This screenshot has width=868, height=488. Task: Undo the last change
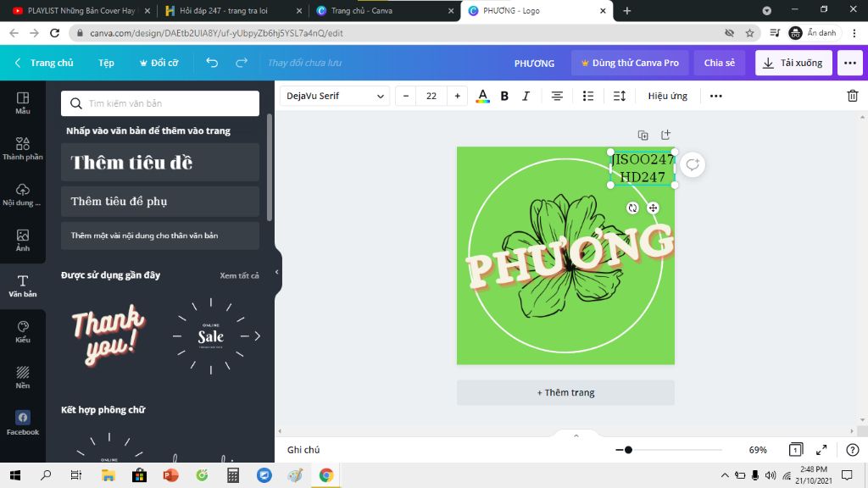(x=212, y=63)
